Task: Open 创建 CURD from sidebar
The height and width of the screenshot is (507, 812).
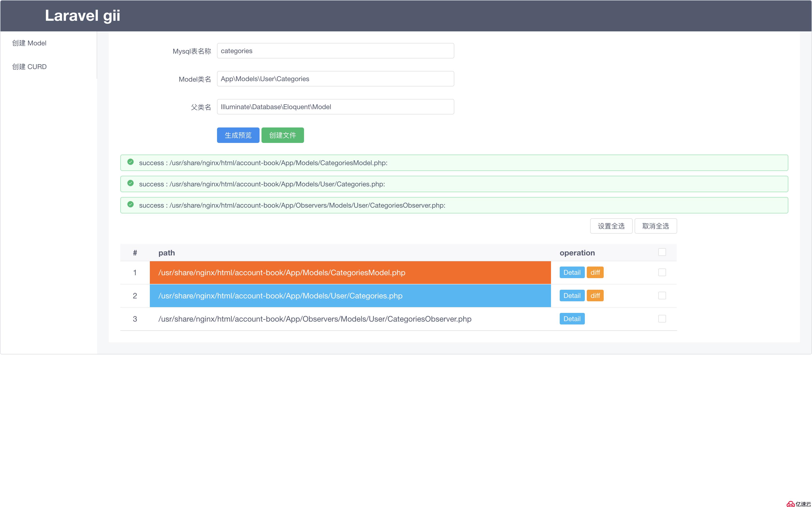Action: (29, 66)
